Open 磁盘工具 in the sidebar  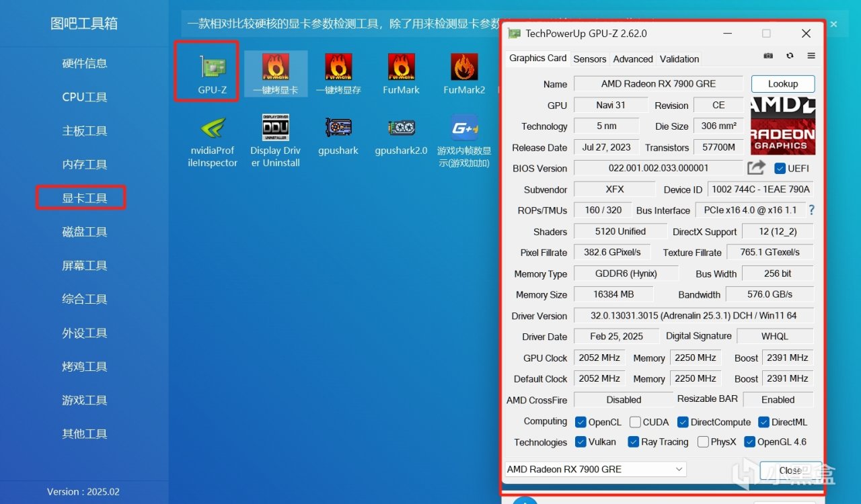[85, 232]
